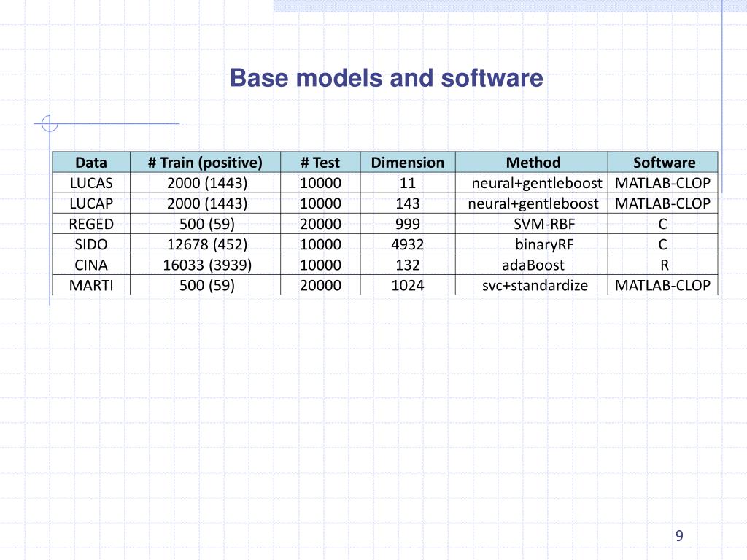Click the dimension value '4932'
Image resolution: width=747 pixels, height=560 pixels.
click(408, 244)
